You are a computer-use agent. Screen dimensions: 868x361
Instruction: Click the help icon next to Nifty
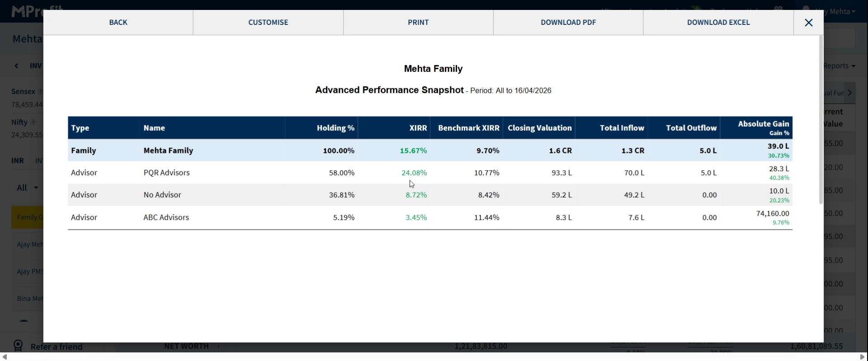pyautogui.click(x=33, y=122)
